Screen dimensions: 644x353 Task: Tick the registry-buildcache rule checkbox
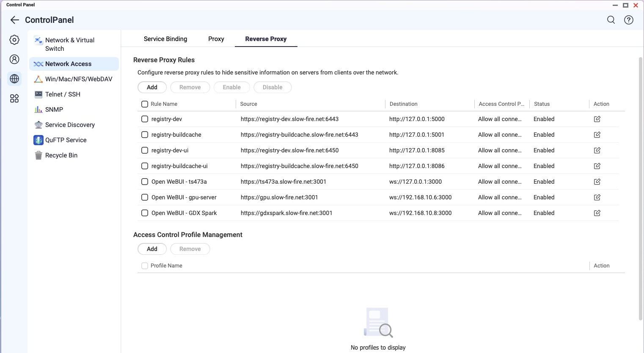pos(145,135)
